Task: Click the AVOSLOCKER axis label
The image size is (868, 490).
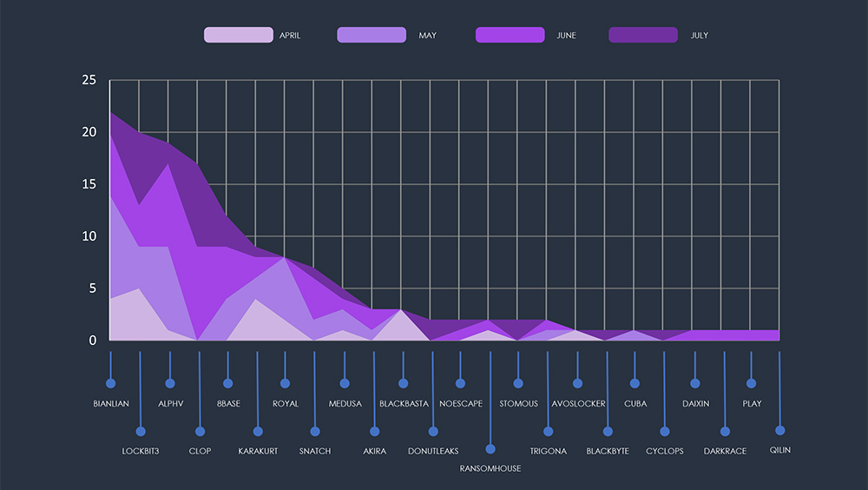Action: 578,403
